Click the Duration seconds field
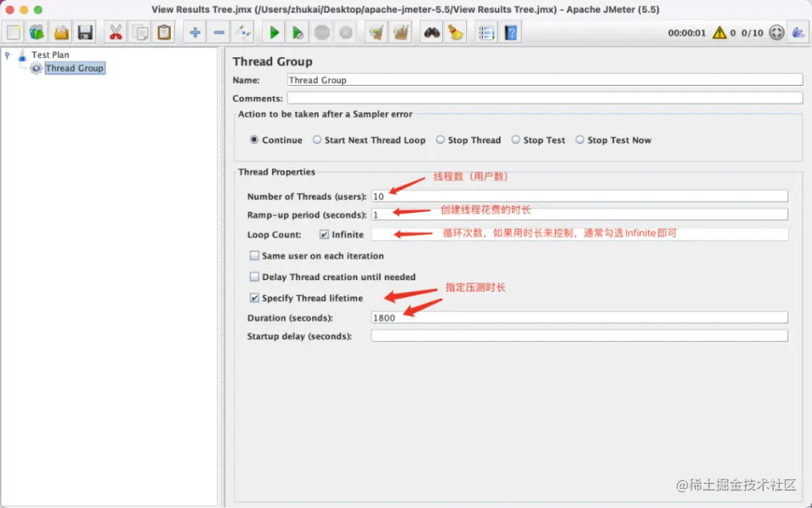This screenshot has width=812, height=508. coord(580,318)
